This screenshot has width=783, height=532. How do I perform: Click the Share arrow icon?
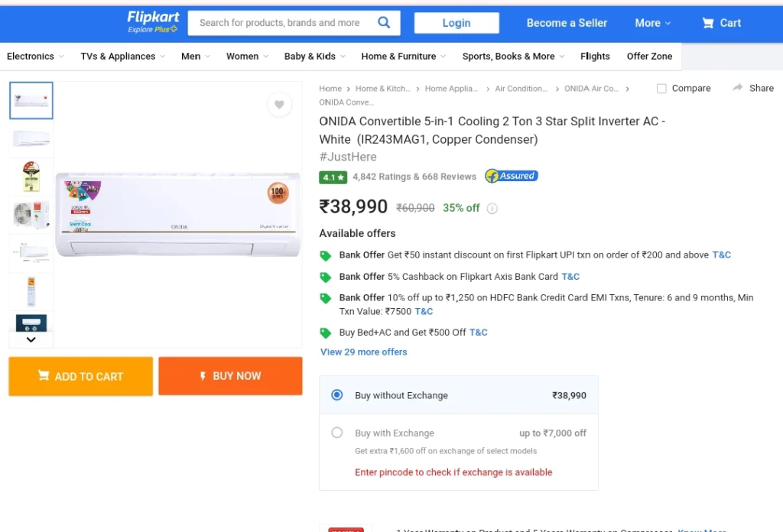pos(738,88)
